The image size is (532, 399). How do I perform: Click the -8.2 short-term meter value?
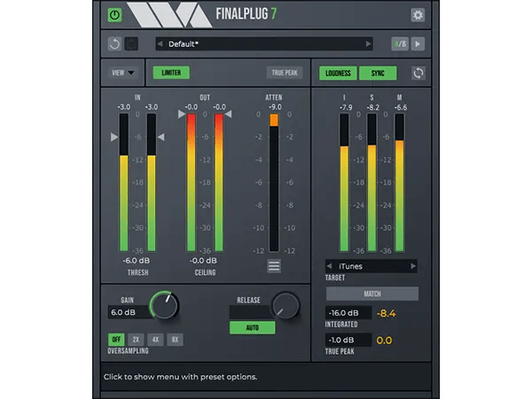coord(373,107)
